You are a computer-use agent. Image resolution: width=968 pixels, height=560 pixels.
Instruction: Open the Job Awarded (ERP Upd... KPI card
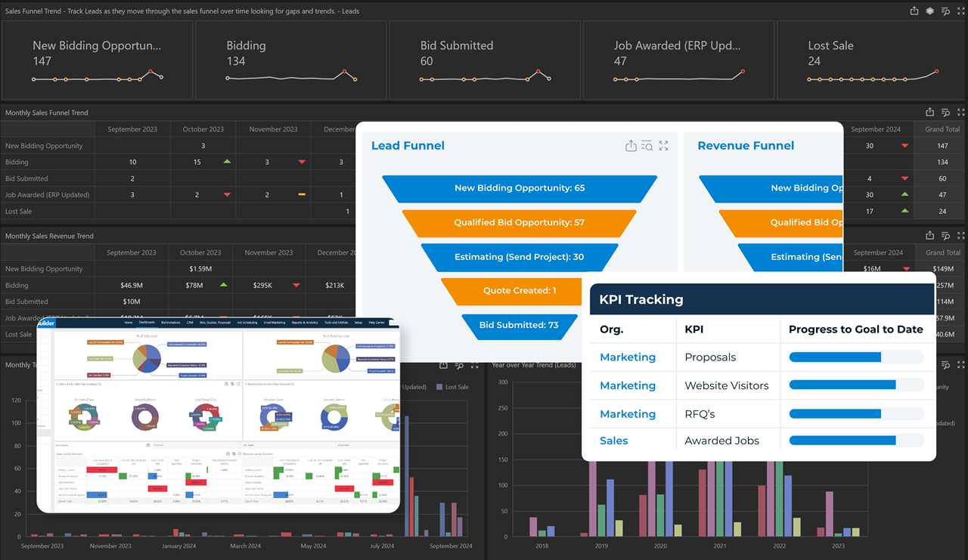(678, 60)
